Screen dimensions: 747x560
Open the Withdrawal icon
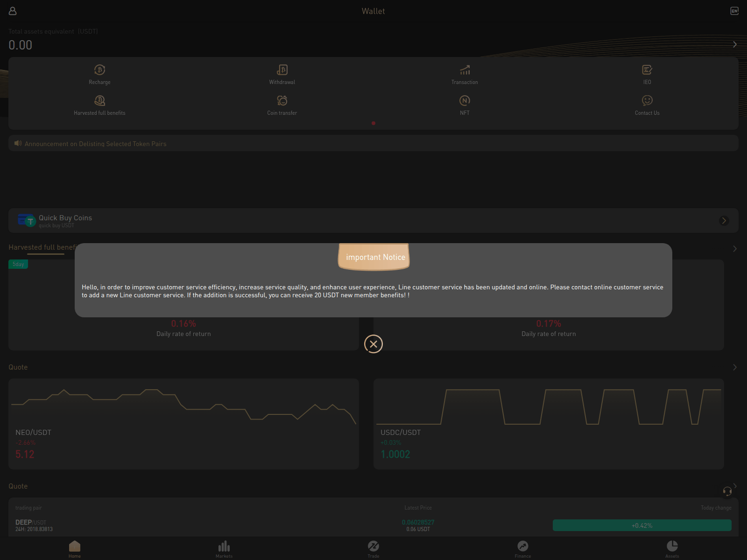[282, 70]
